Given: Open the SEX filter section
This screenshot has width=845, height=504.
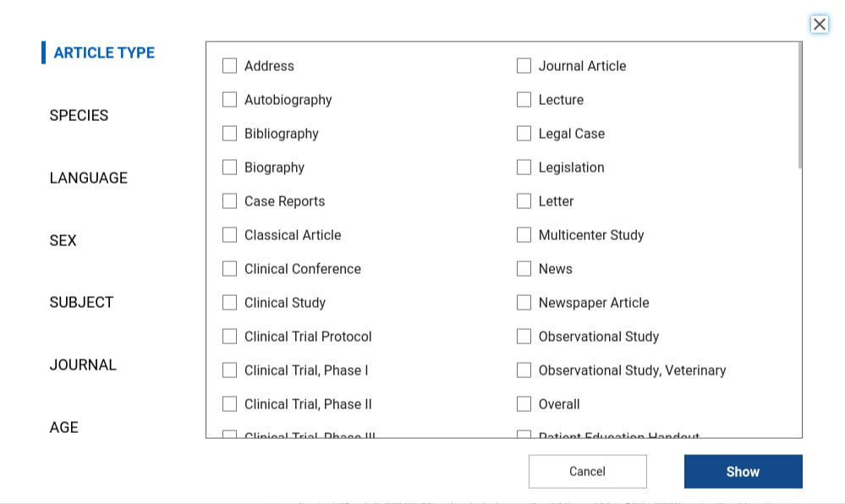Looking at the screenshot, I should point(63,240).
